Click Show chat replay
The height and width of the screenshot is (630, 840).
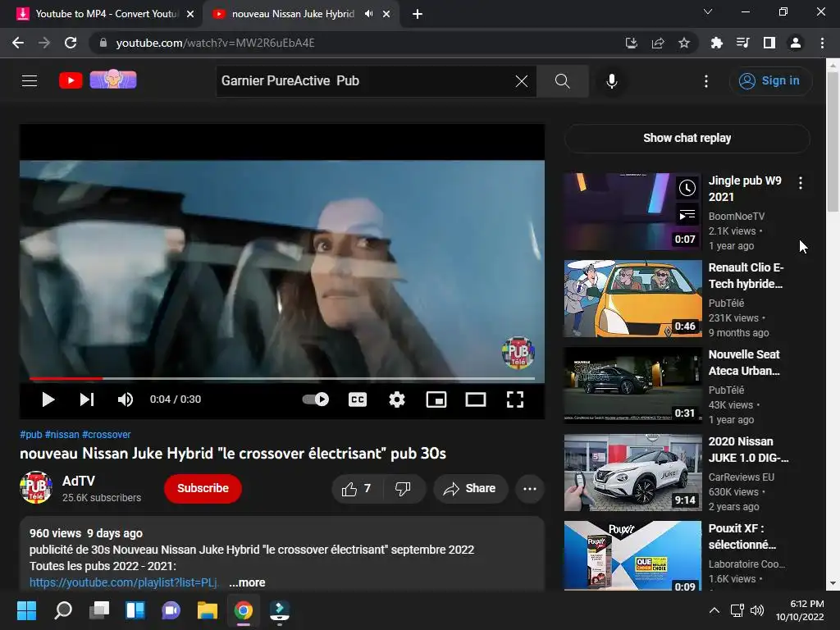pyautogui.click(x=687, y=138)
